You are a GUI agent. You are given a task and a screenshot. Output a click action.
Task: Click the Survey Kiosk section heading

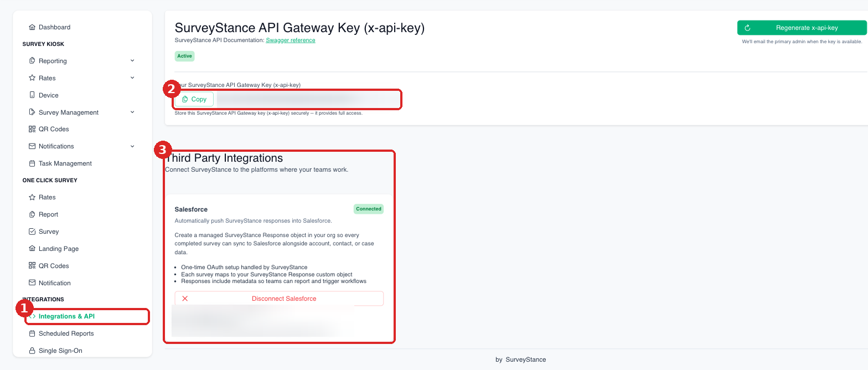(44, 44)
